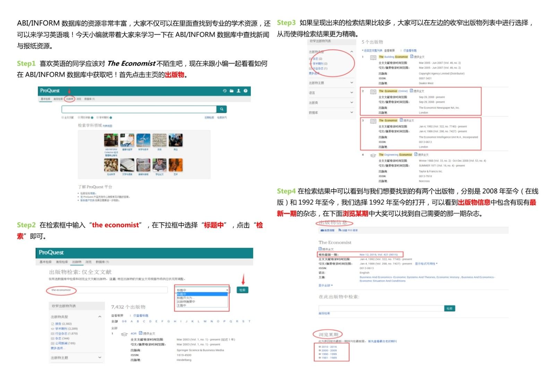Click the ProQuest logo in Step1 screenshot

click(50, 90)
